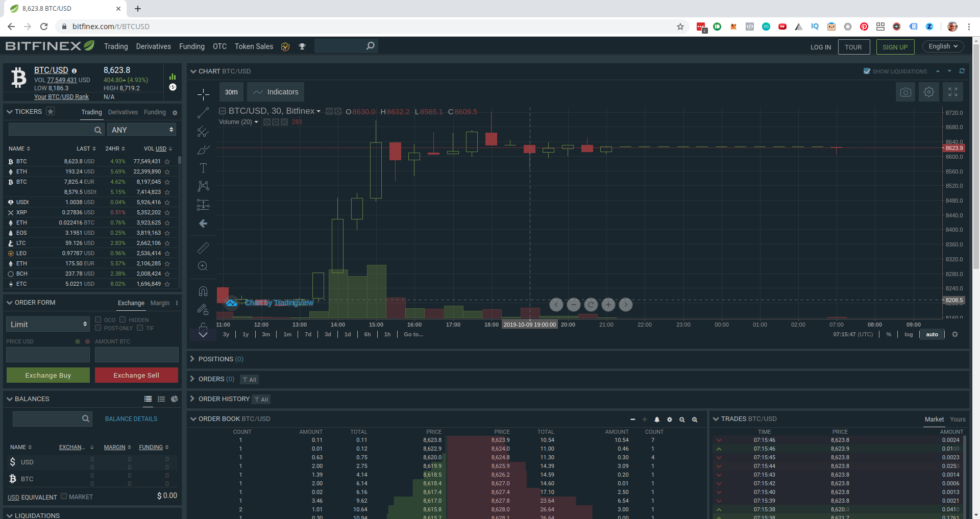The width and height of the screenshot is (980, 519).
Task: Open chart properties gear button
Action: pyautogui.click(x=929, y=92)
